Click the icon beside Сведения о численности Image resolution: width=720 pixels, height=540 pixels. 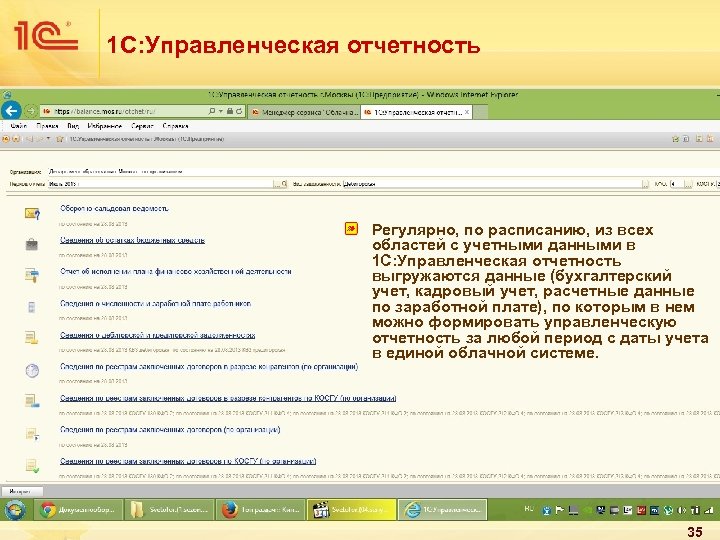[31, 307]
